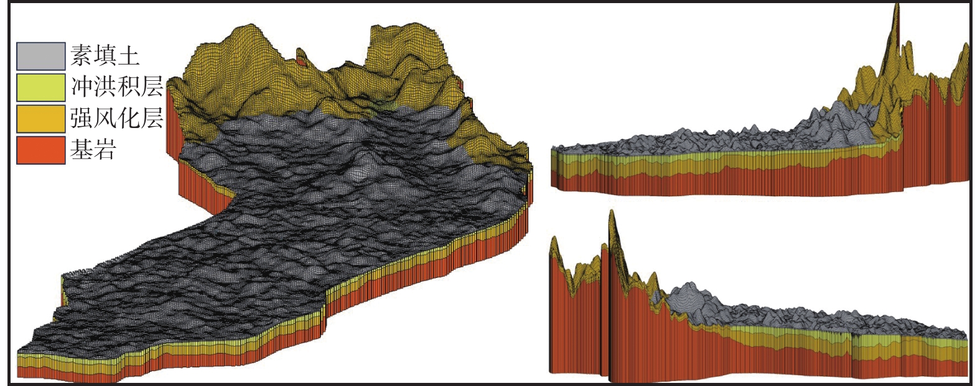The height and width of the screenshot is (386, 980).
Task: Select the 强风化层 legend label
Action: (117, 118)
